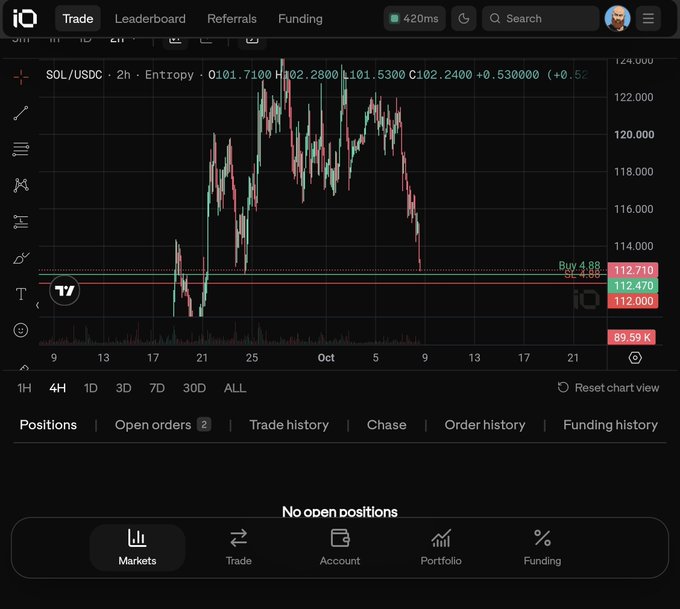Set chart range to 7D
This screenshot has height=609, width=680.
[157, 388]
